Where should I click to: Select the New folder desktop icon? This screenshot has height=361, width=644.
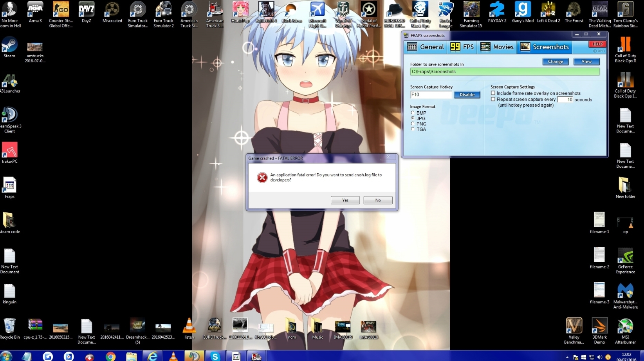(x=625, y=188)
